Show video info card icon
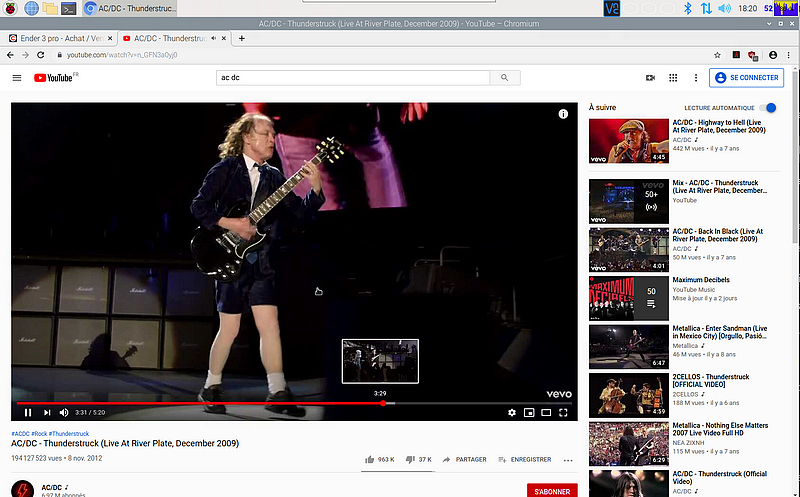 tap(563, 114)
